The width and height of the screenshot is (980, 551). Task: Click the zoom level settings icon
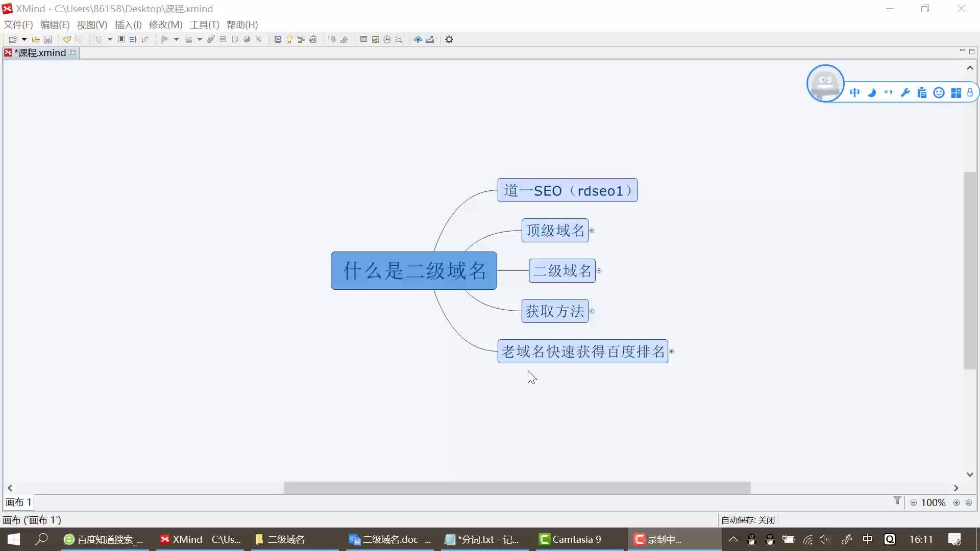point(971,503)
